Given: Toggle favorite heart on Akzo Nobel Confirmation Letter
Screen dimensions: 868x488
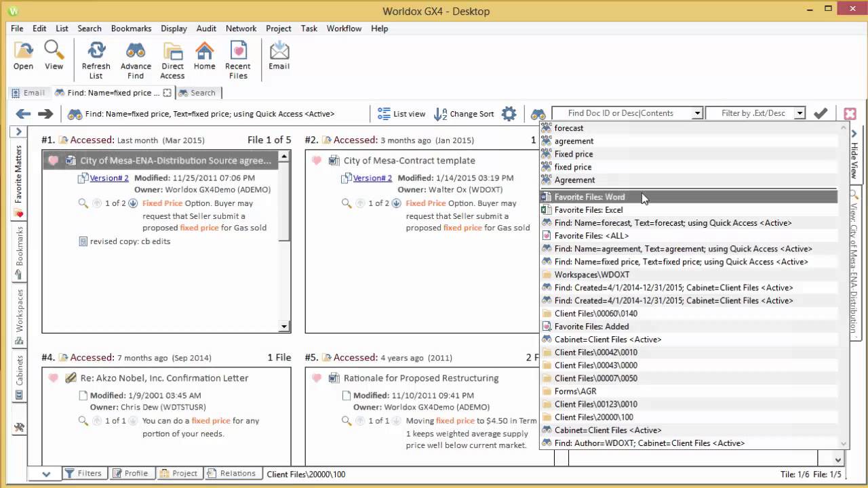Looking at the screenshot, I should coord(54,378).
